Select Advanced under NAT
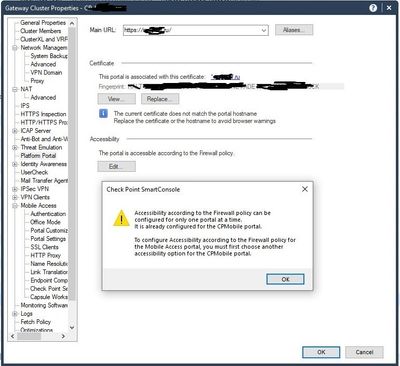This screenshot has width=400, height=366. coord(43,98)
